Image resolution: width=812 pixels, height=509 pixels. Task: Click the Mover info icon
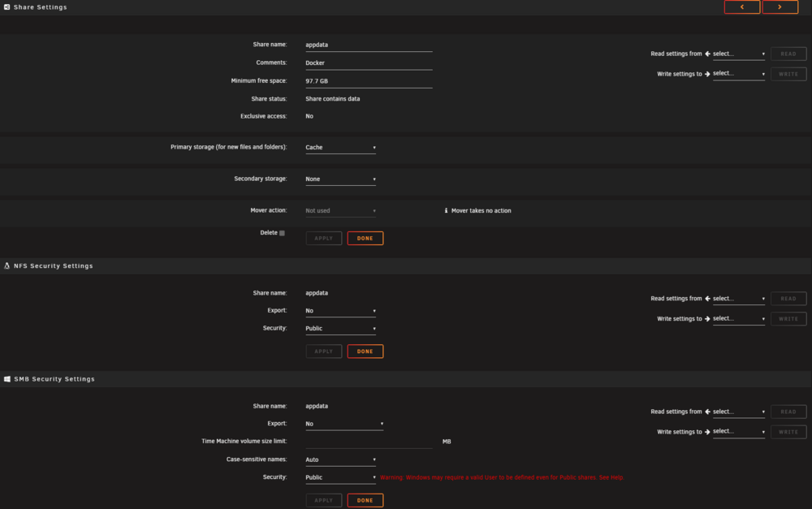[x=446, y=210]
